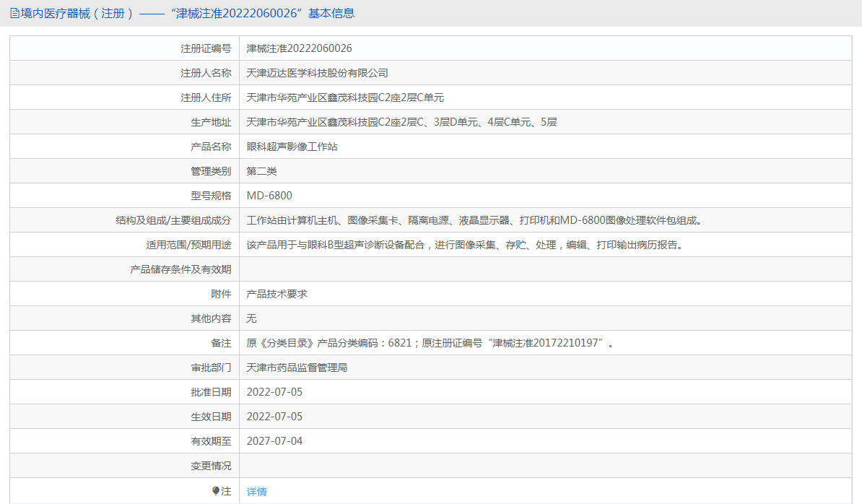The height and width of the screenshot is (504, 862).
Task: Click the 产品名称 label
Action: point(211,147)
